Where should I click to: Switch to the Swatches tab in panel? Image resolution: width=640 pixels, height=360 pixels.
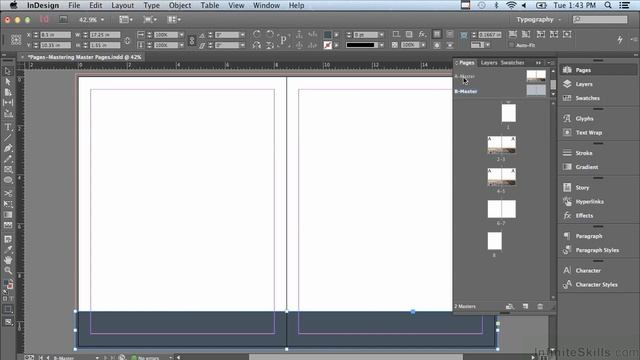coord(512,62)
